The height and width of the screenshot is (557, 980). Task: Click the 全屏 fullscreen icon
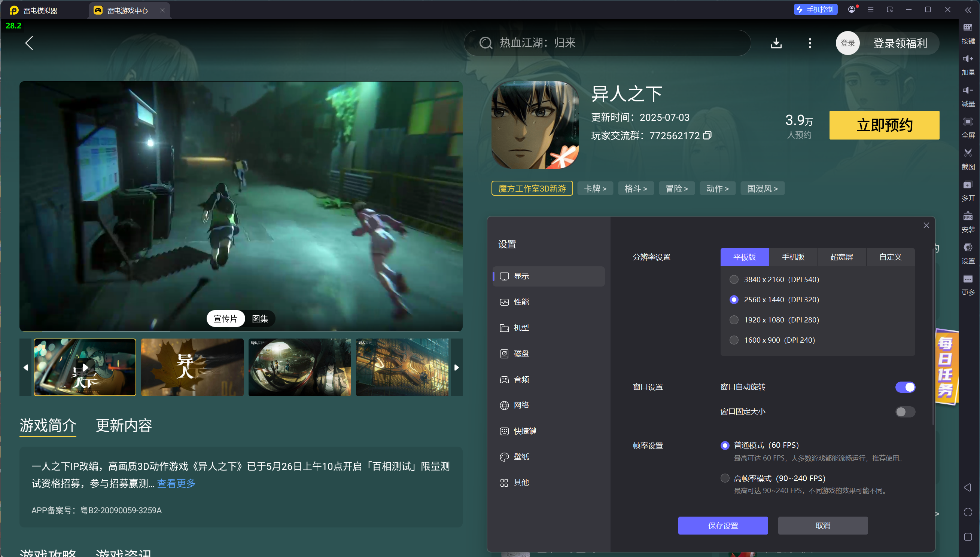(x=968, y=122)
